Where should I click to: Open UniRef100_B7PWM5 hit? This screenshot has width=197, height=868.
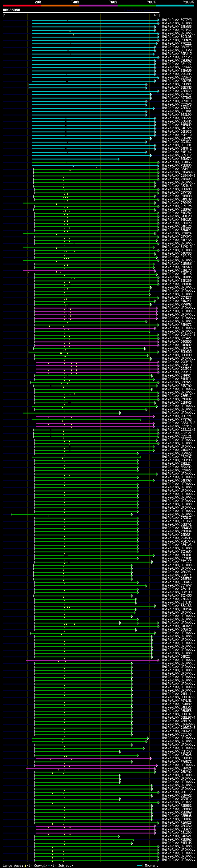(x=177, y=277)
